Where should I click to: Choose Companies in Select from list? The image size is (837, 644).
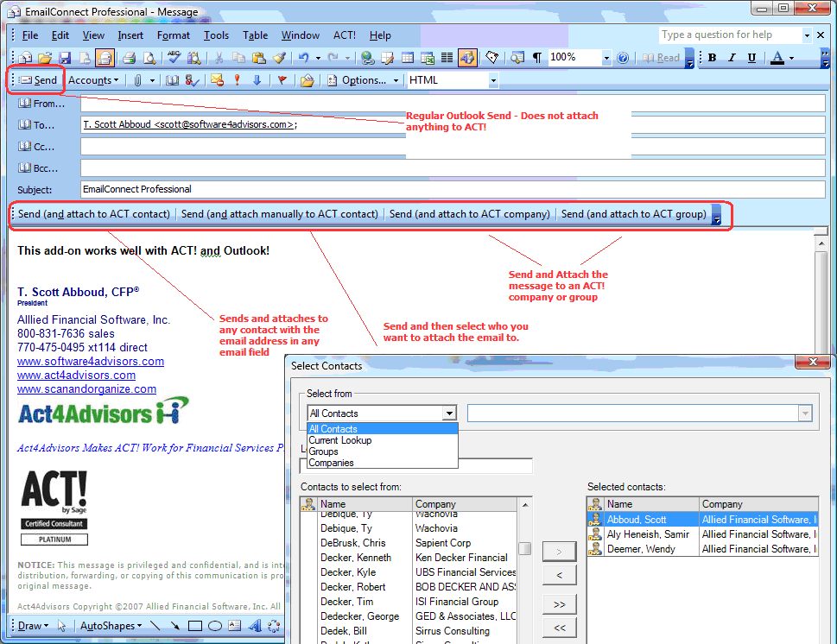(332, 463)
